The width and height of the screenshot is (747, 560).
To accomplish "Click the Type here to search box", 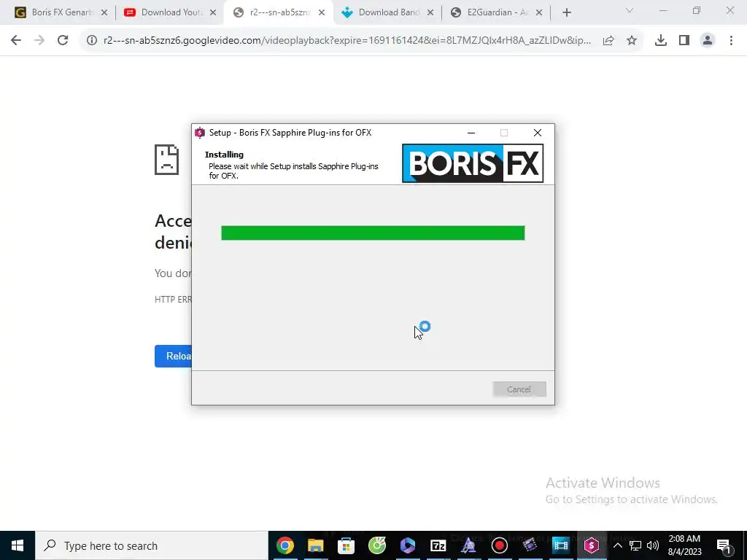I will pyautogui.click(x=152, y=545).
